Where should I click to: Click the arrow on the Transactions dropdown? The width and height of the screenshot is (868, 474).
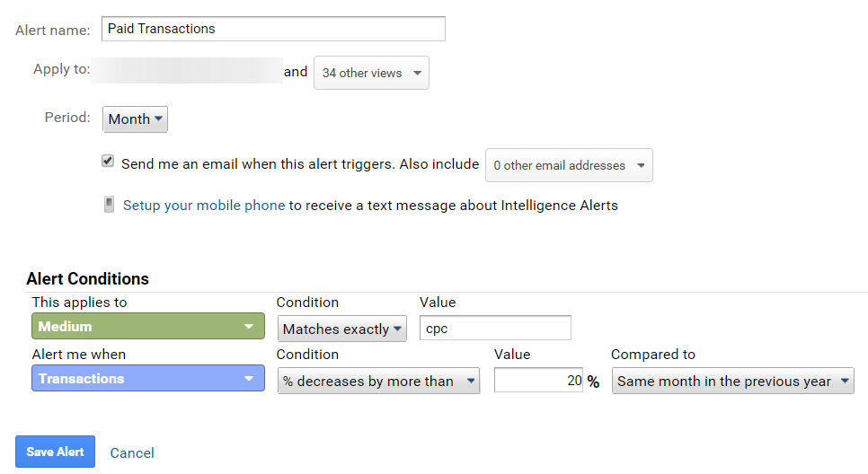click(249, 379)
